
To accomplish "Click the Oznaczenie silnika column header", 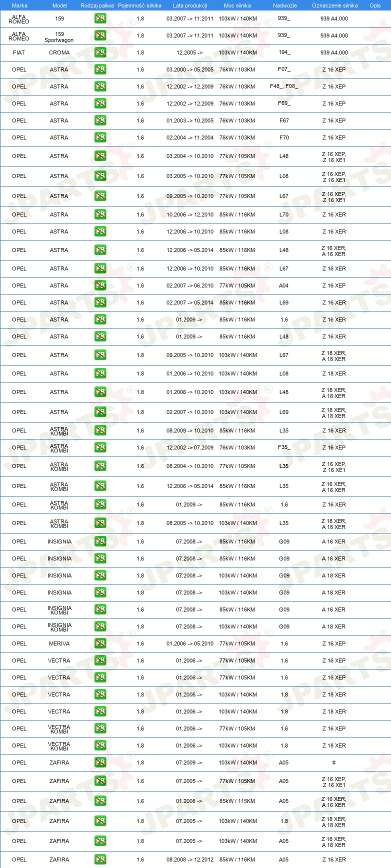I will (334, 5).
